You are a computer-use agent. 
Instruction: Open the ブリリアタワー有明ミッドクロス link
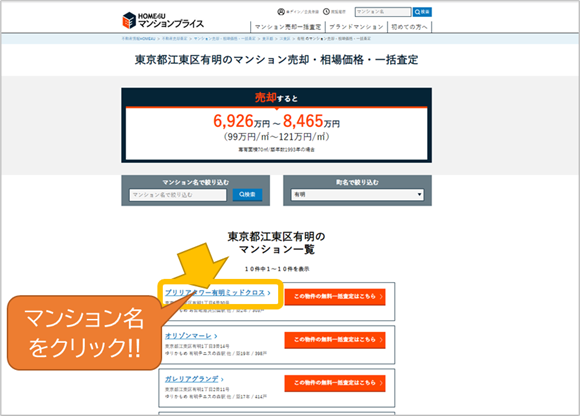pyautogui.click(x=215, y=292)
